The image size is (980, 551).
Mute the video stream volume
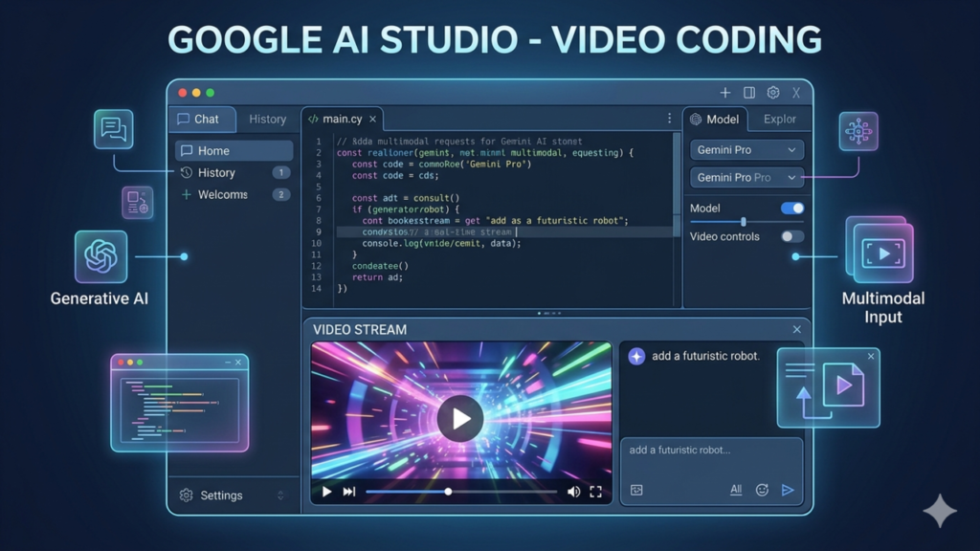coord(575,491)
